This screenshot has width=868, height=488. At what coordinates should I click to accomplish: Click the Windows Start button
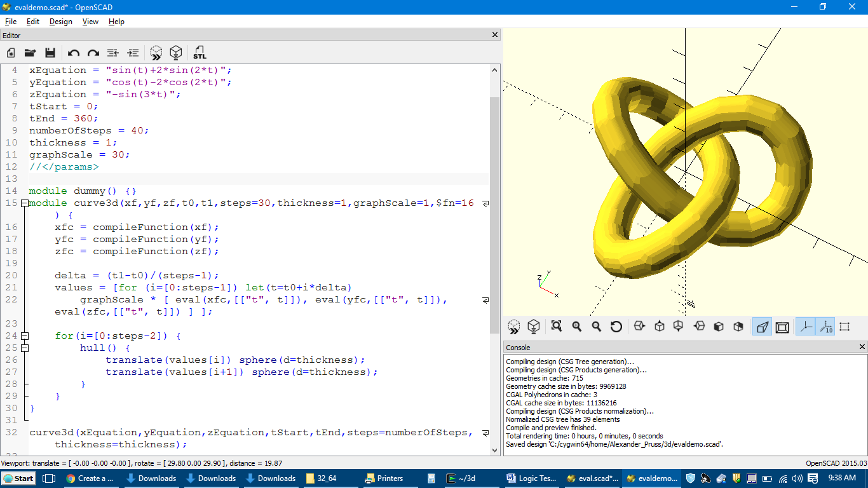18,478
